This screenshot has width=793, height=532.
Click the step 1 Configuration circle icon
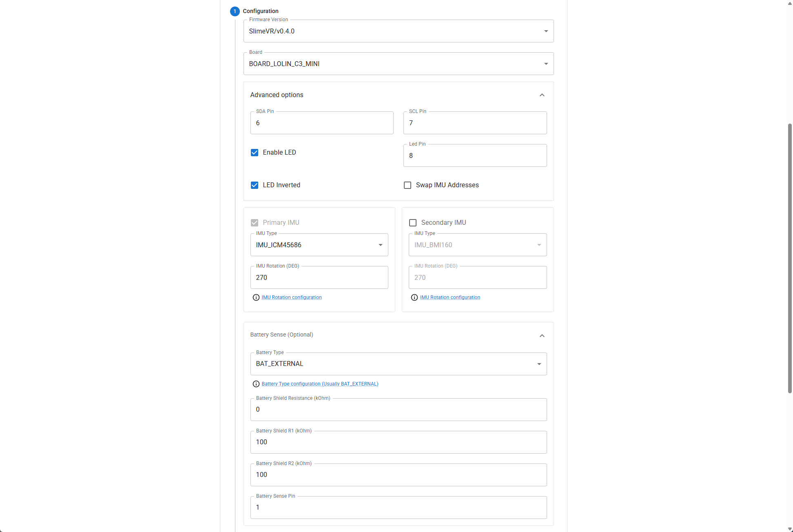pos(235,11)
